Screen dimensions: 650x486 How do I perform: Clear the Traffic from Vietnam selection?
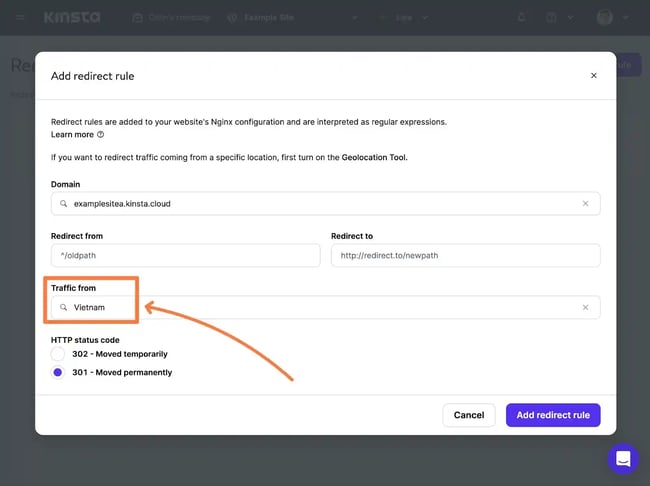[586, 307]
